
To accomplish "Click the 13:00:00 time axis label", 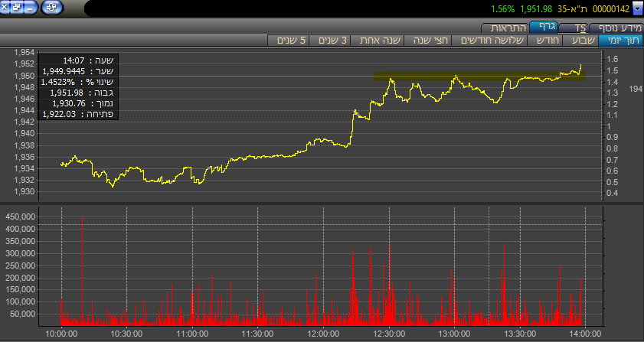I will click(454, 334).
